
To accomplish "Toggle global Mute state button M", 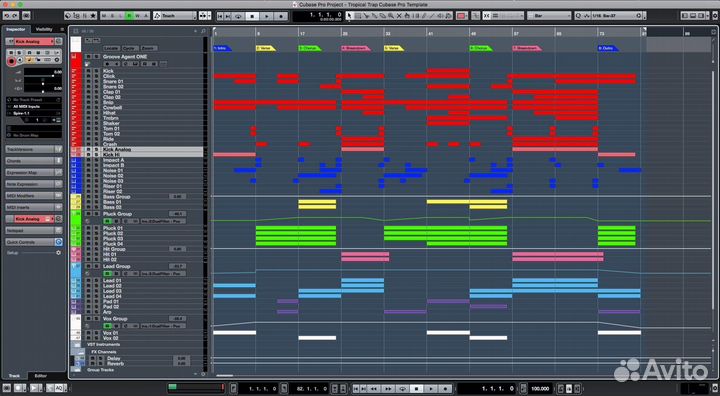I will click(104, 16).
